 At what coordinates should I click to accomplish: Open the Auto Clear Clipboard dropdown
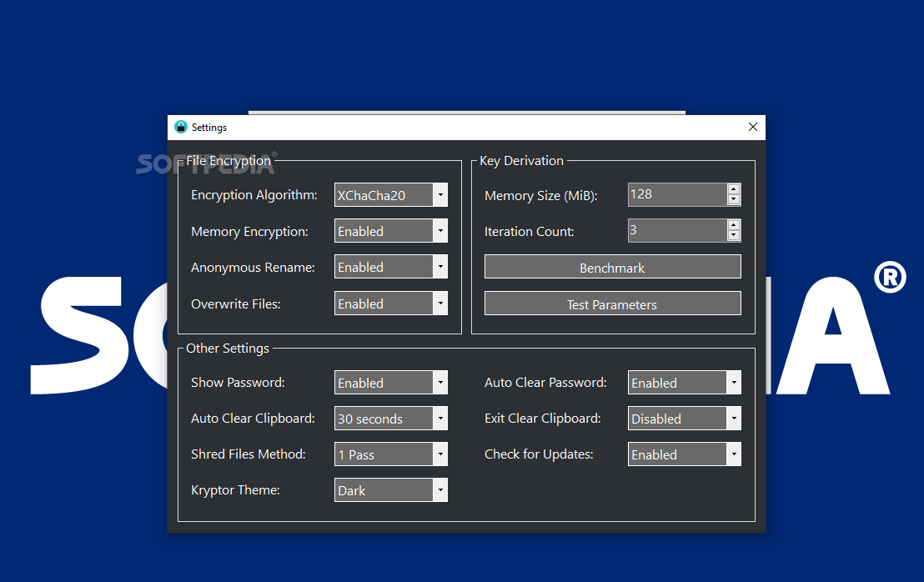[x=440, y=418]
